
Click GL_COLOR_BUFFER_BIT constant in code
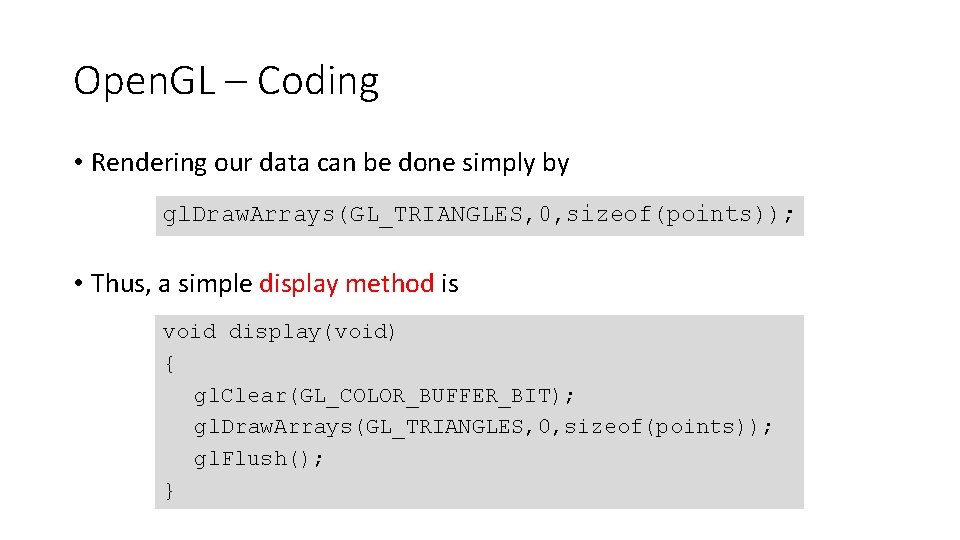coord(425,396)
